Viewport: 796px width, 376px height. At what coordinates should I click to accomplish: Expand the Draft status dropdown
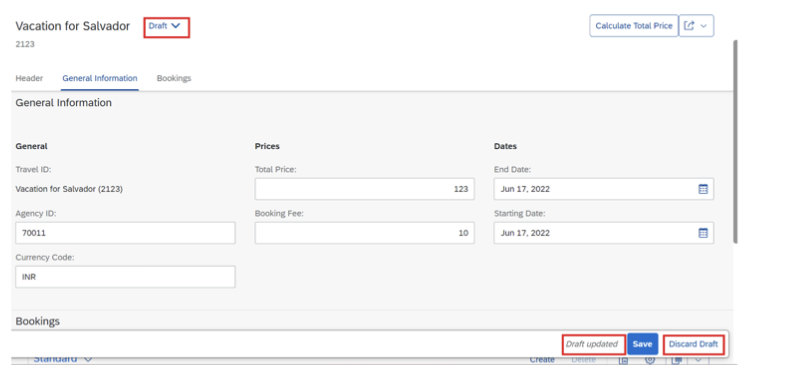(166, 26)
